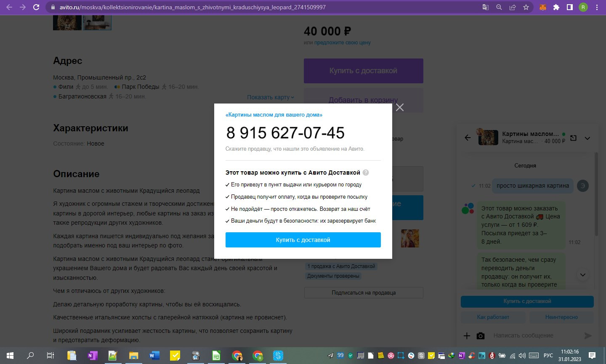606x364 pixels.
Task: Click the Share page icon
Action: [x=513, y=7]
